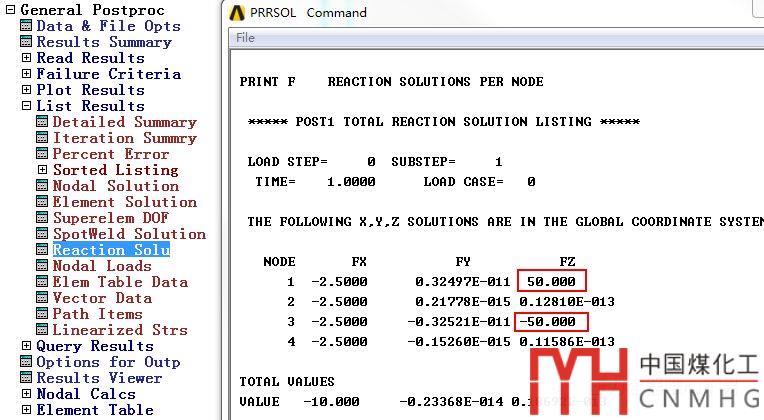
Task: Click the Detailed Summary item icon
Action: coord(43,122)
